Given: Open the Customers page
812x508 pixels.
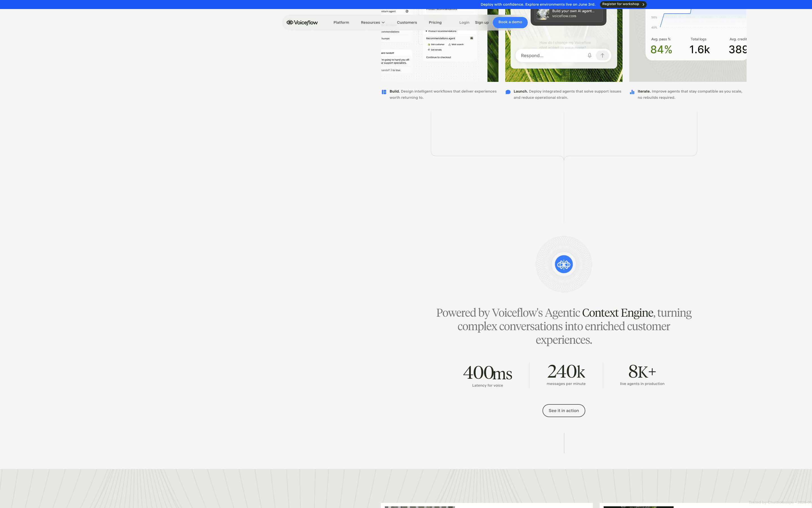Looking at the screenshot, I should [407, 23].
